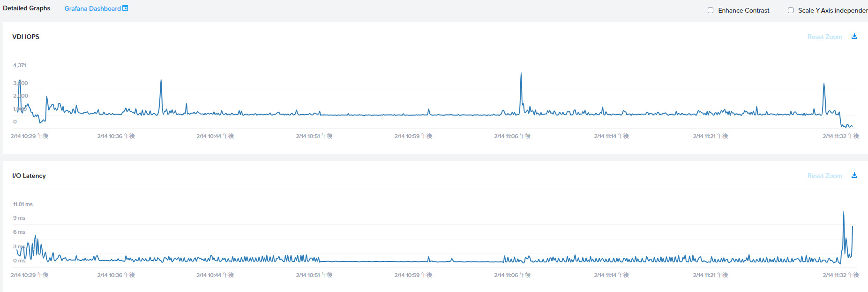Click the 11.81 ms max latency label

[x=23, y=204]
